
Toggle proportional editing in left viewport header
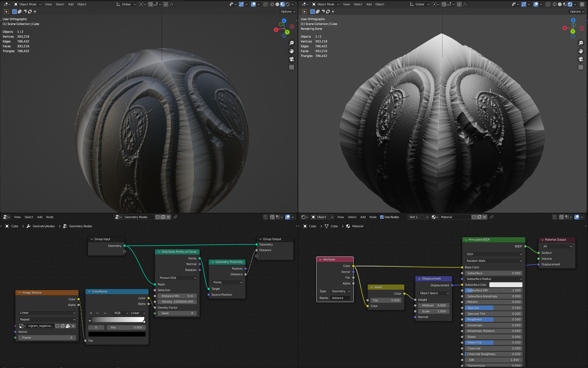[166, 4]
